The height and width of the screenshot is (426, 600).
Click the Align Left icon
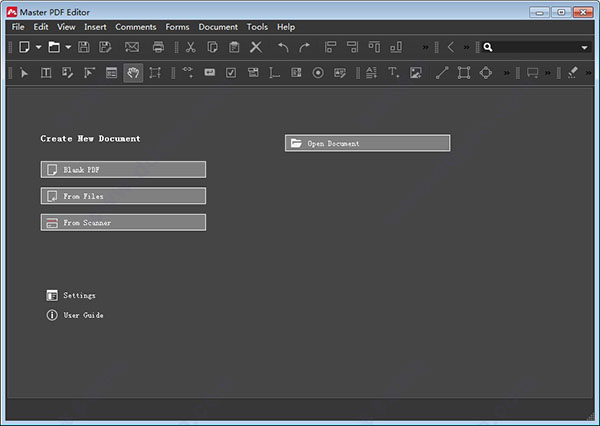[x=330, y=47]
